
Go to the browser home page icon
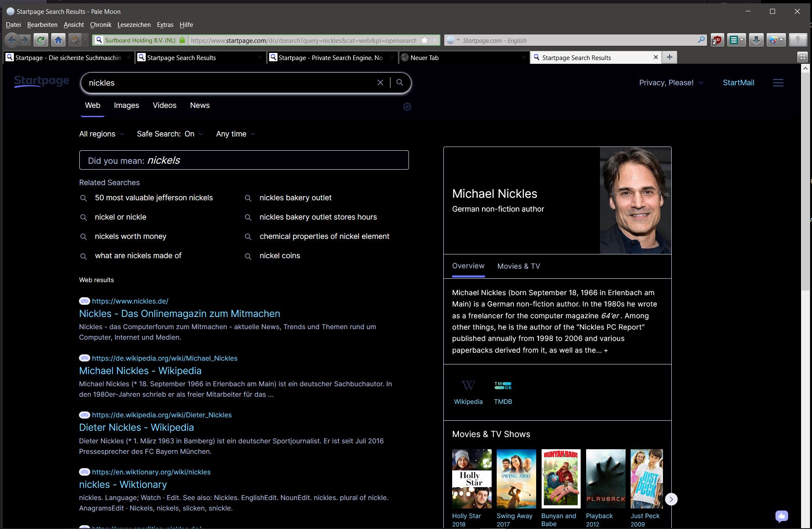(x=58, y=40)
